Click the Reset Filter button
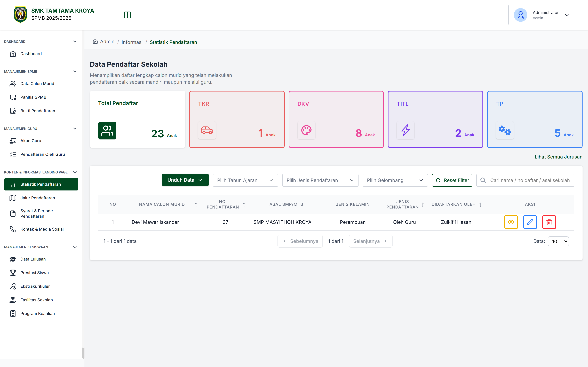Image resolution: width=588 pixels, height=367 pixels. click(x=452, y=180)
